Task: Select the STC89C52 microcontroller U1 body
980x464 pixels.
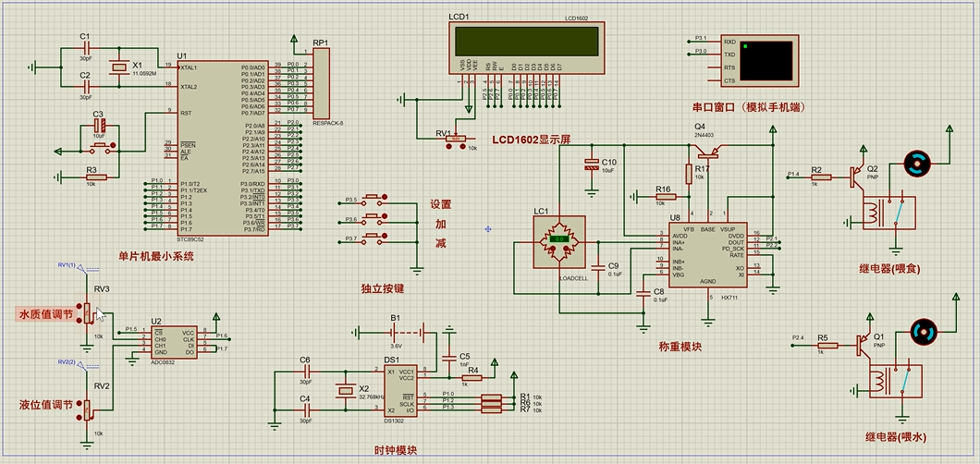Action: [223, 148]
